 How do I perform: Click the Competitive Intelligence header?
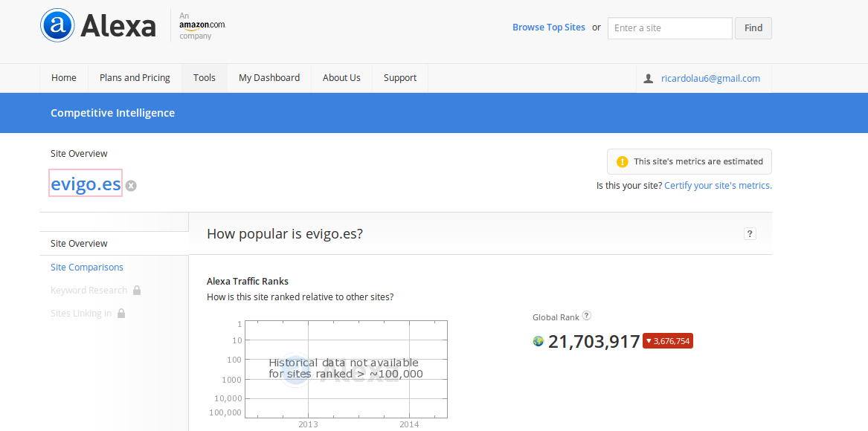pos(112,113)
